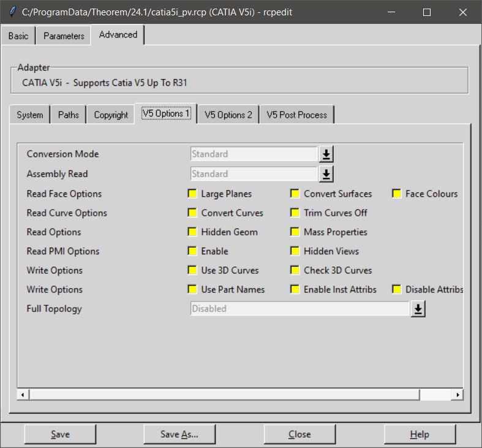Open the Full Topology dropdown arrow

point(418,309)
